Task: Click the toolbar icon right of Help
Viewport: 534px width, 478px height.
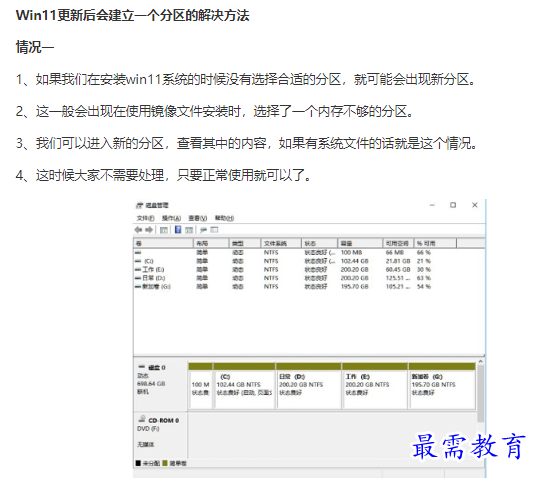Action: [x=189, y=230]
